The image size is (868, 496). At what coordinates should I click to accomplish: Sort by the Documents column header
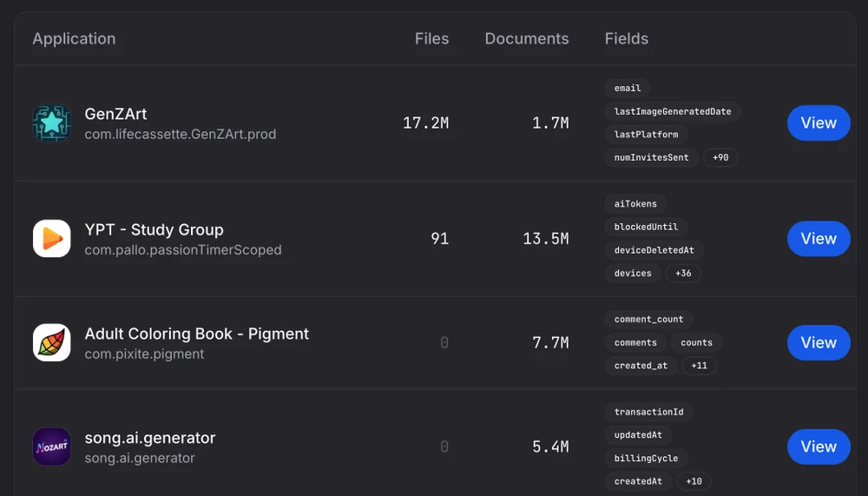point(526,39)
